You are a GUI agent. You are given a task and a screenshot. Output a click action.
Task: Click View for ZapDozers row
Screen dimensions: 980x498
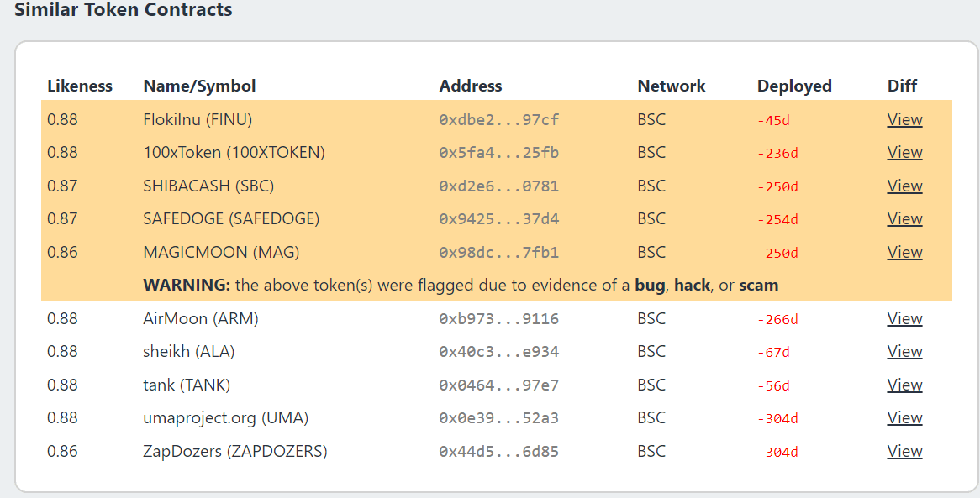[x=904, y=451]
